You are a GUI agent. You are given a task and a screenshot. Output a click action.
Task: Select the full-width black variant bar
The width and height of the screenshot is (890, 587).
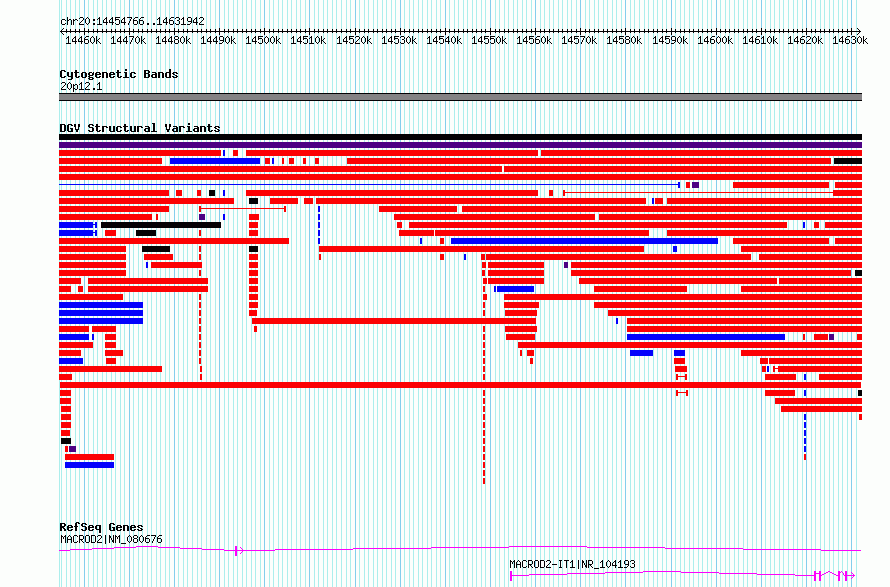(x=460, y=137)
